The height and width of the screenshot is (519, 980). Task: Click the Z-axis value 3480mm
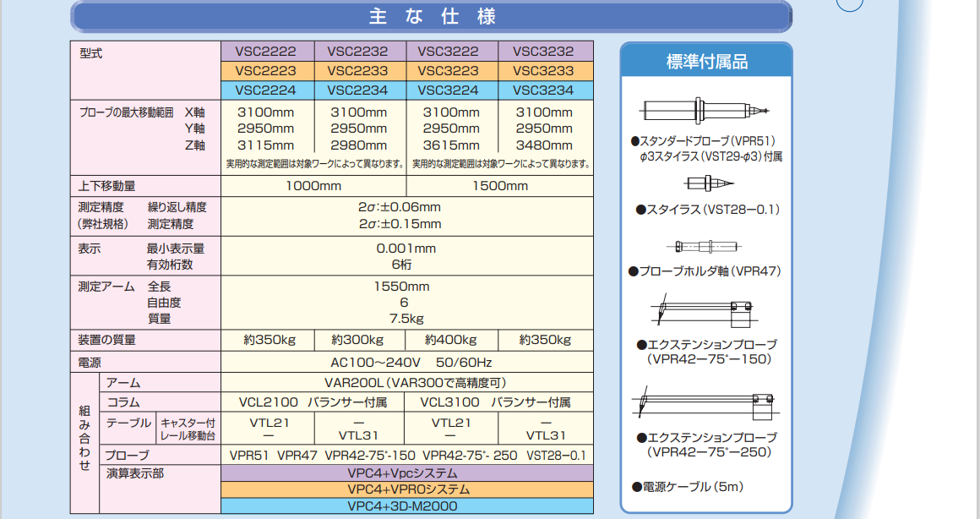[x=544, y=145]
